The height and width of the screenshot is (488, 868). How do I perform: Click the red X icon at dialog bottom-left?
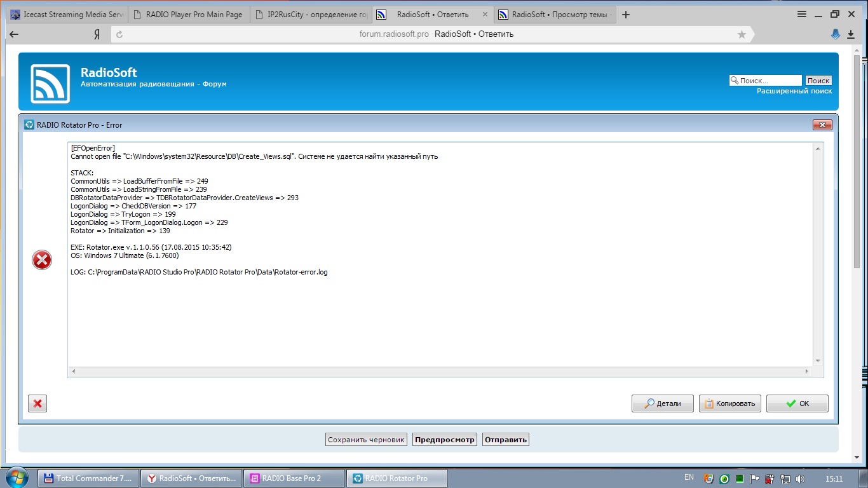click(x=37, y=403)
